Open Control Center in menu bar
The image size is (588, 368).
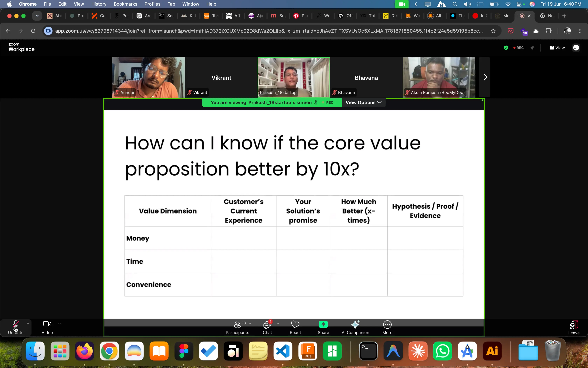[519, 4]
